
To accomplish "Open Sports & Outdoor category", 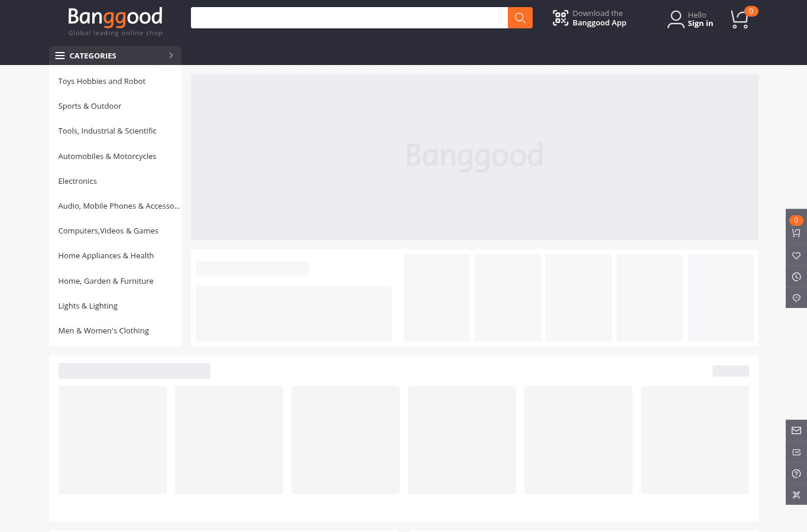I will click(90, 106).
